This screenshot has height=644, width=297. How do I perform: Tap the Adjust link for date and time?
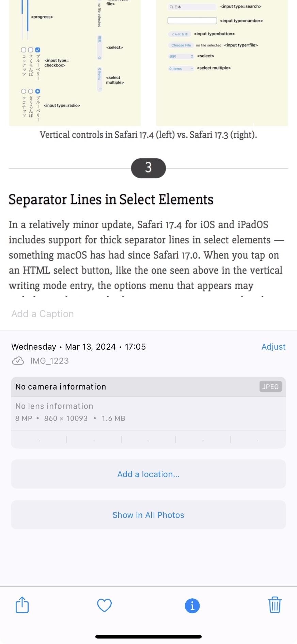point(273,347)
